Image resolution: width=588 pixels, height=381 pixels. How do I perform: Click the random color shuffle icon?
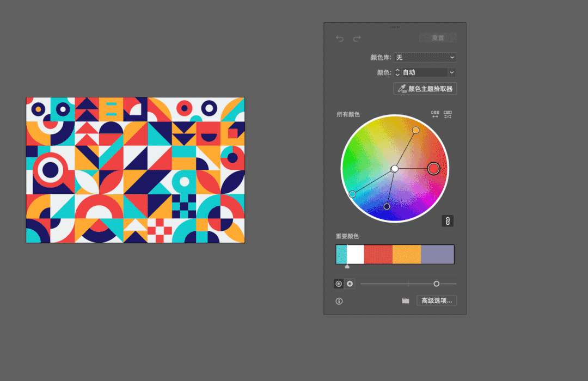coord(448,115)
